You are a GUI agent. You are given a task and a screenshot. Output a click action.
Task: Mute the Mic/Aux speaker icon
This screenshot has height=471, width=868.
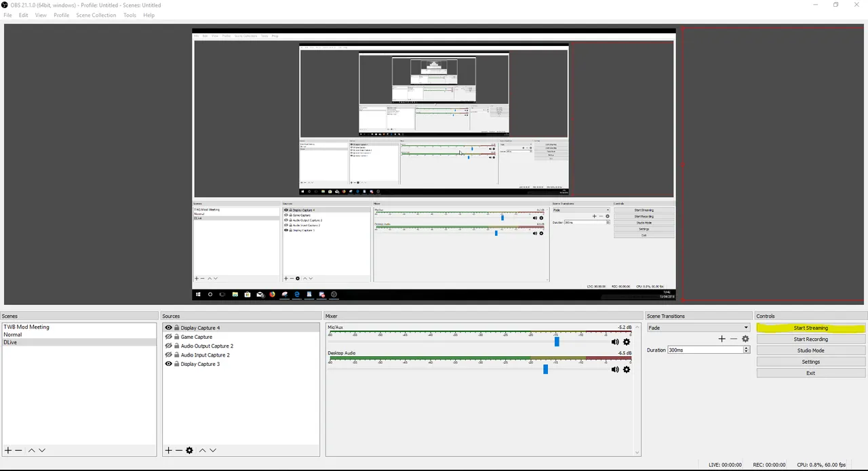pyautogui.click(x=615, y=342)
